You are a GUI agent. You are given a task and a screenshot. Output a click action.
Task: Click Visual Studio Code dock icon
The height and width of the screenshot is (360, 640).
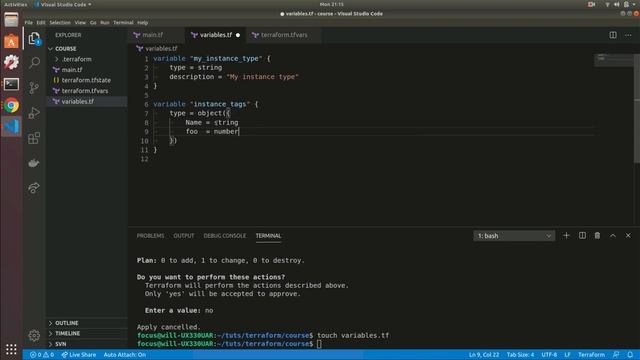pyautogui.click(x=11, y=127)
